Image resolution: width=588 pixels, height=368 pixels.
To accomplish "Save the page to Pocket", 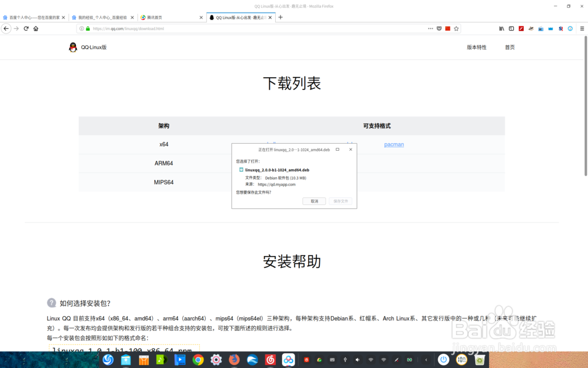I will coord(439,28).
